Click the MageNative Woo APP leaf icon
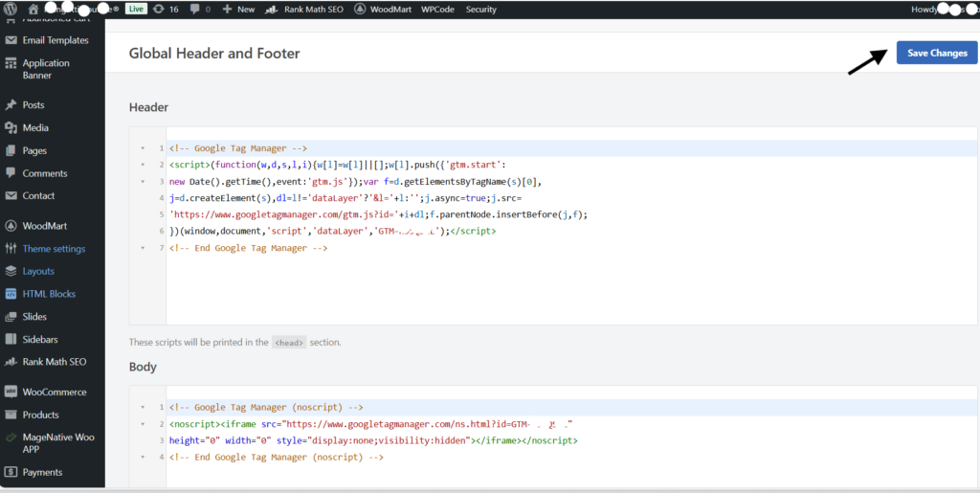The width and height of the screenshot is (980, 493). 11,438
